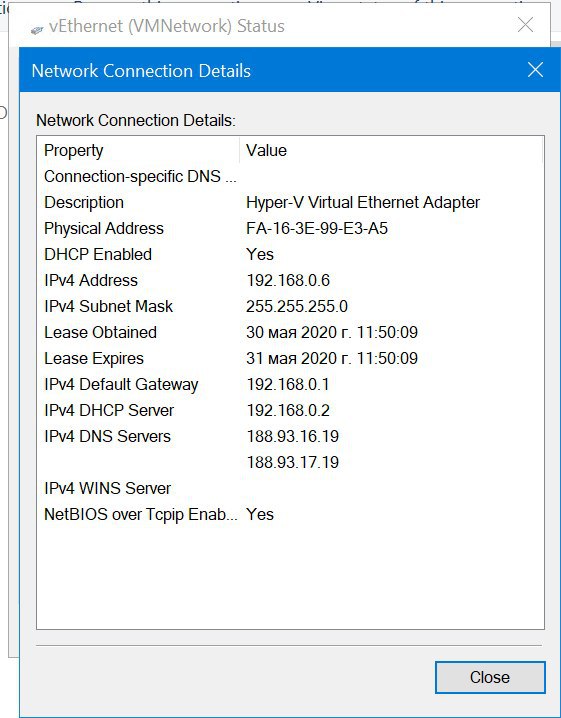Select the NetBIOS over Tcpip row
561x718 pixels.
(x=290, y=514)
